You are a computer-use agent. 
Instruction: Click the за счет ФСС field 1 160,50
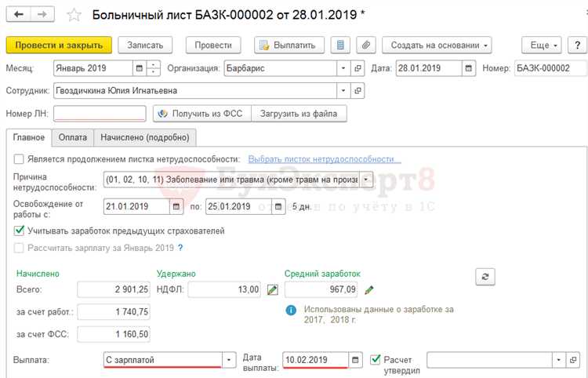114,335
